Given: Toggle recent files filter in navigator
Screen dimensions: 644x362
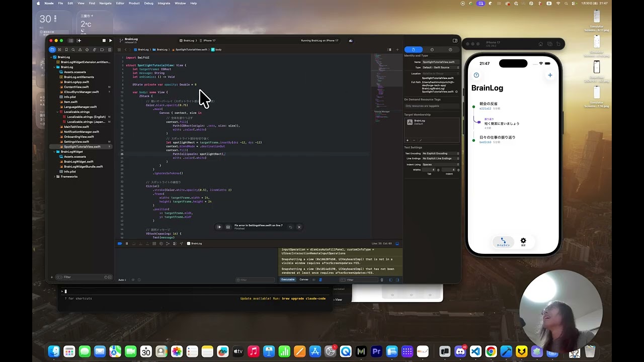Looking at the screenshot, I should (106, 277).
